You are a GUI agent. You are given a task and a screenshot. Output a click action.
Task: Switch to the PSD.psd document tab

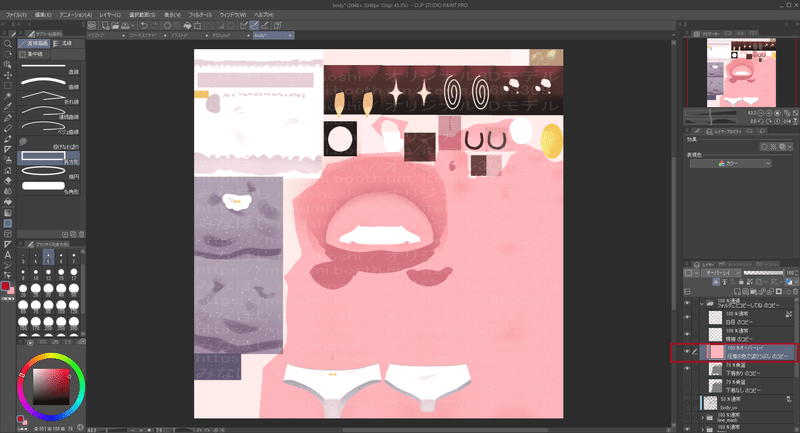[232, 36]
